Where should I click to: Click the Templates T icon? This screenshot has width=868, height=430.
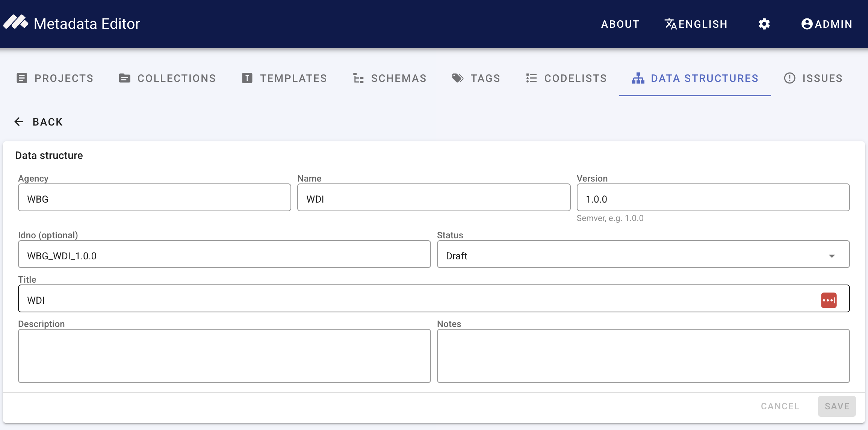pyautogui.click(x=247, y=78)
